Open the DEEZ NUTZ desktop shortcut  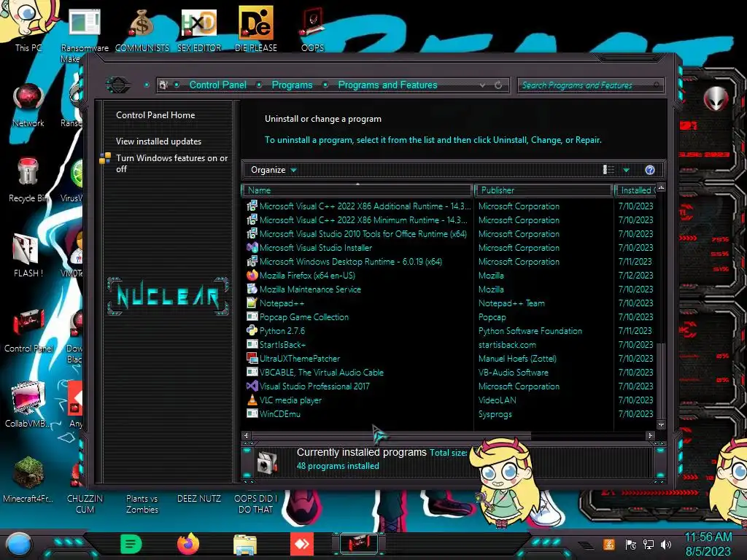tap(199, 499)
